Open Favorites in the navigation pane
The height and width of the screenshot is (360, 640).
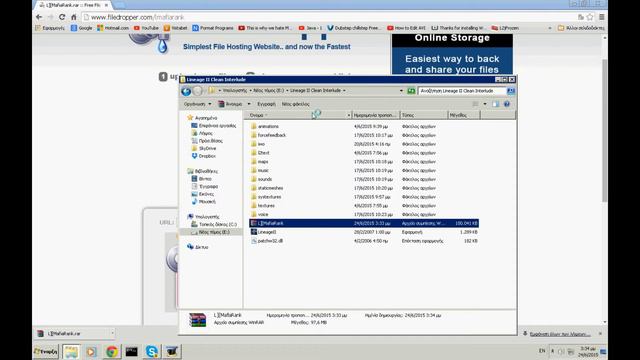[206, 118]
